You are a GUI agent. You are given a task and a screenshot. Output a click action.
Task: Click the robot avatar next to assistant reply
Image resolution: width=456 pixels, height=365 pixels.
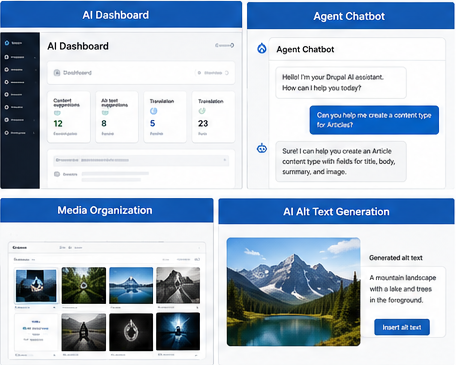262,148
